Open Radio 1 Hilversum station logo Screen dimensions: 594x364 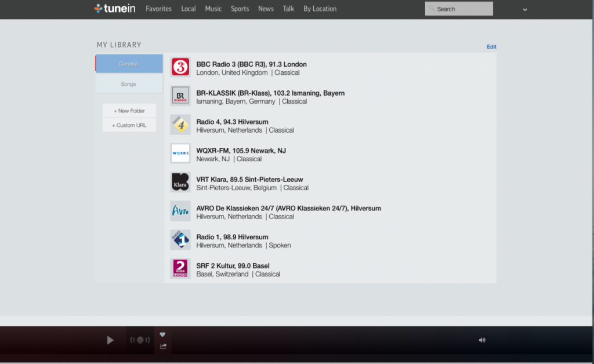coord(180,239)
